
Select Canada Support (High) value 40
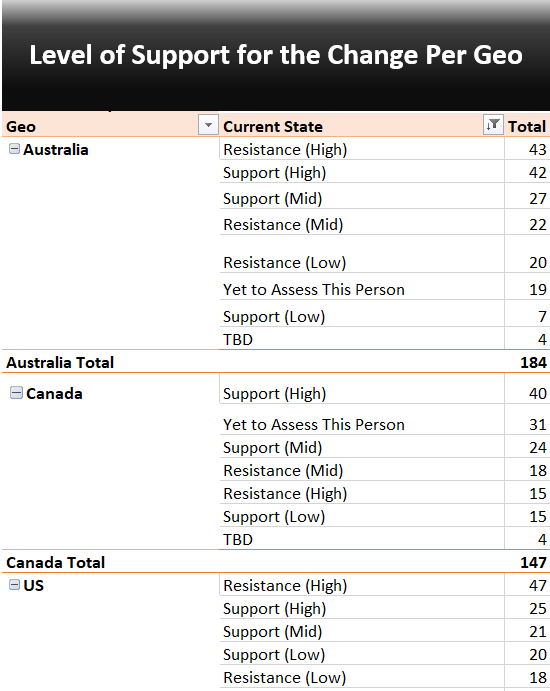[538, 393]
